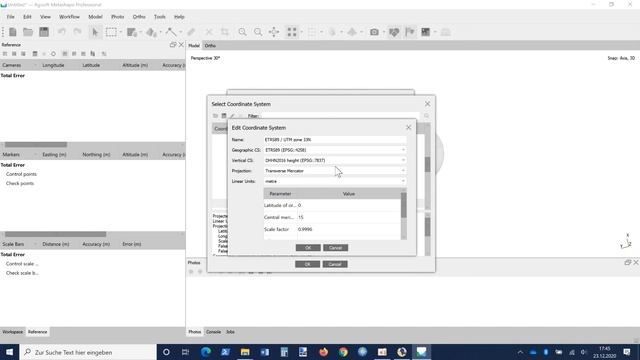Toggle show markers flag icon
640x360 pixels.
tap(410, 32)
